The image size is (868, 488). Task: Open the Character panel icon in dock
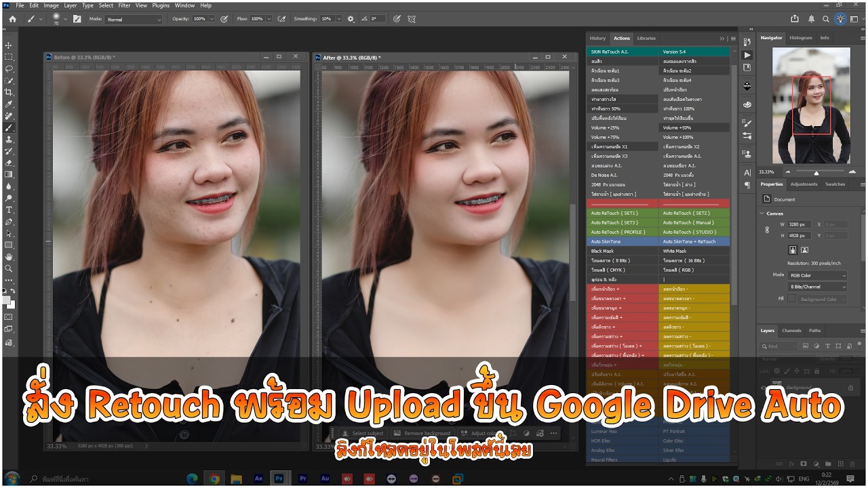tap(747, 173)
